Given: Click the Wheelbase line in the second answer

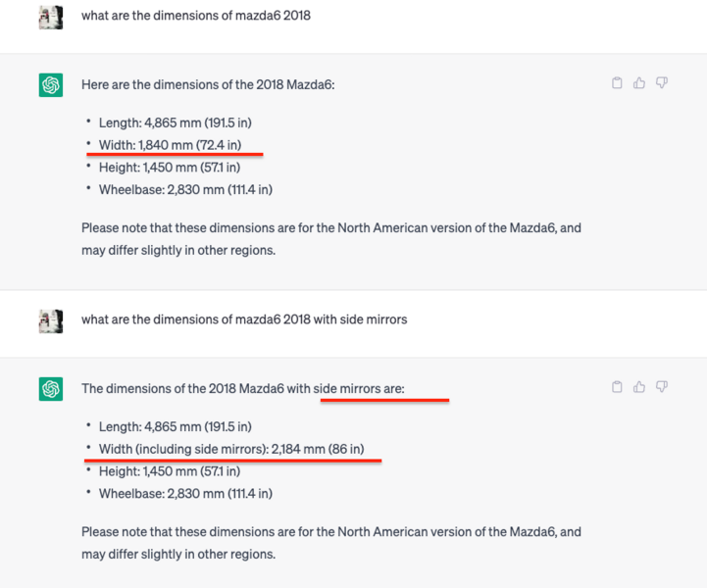Looking at the screenshot, I should (185, 493).
